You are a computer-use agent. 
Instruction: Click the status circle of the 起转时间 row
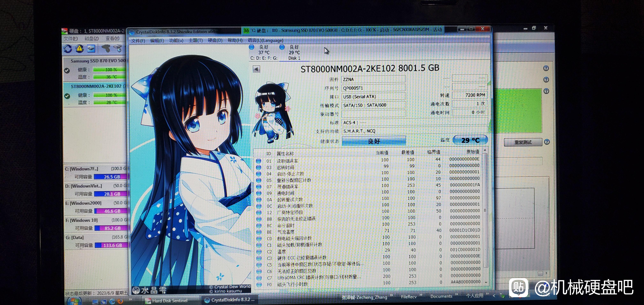(x=259, y=167)
